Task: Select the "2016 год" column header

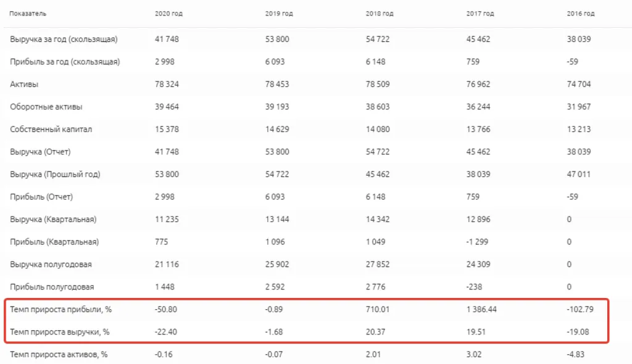Action: tap(580, 14)
